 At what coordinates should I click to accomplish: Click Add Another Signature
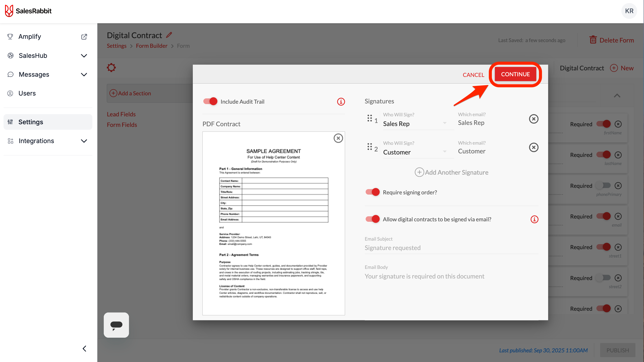pos(451,172)
